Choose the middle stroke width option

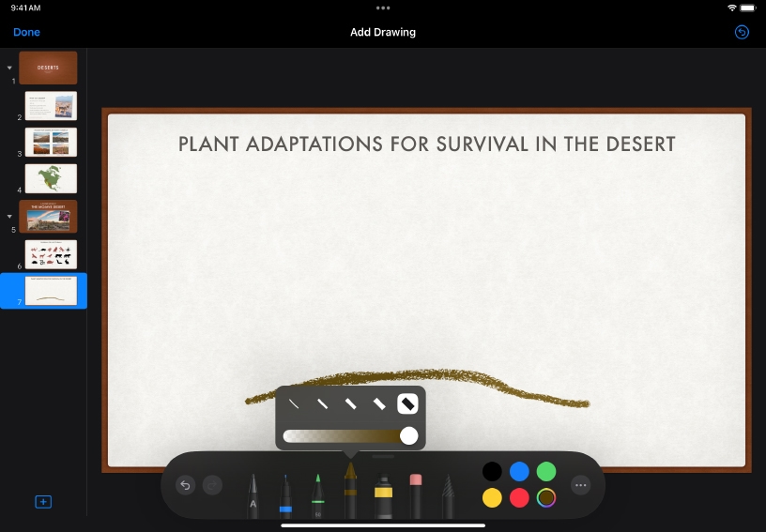coord(351,403)
